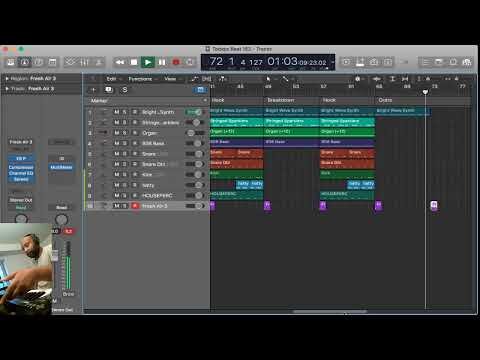Stop playback with the Stop button
Image resolution: width=480 pixels, height=360 pixels.
134,62
